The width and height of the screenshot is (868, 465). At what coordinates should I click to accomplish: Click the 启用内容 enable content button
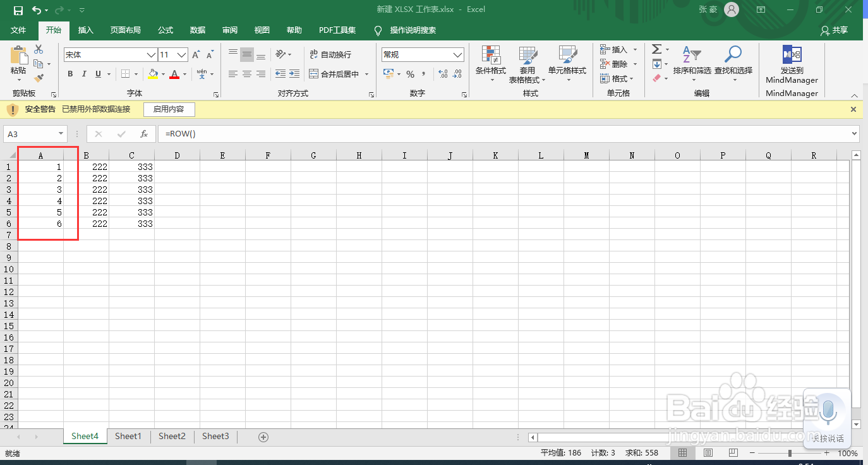click(x=169, y=109)
